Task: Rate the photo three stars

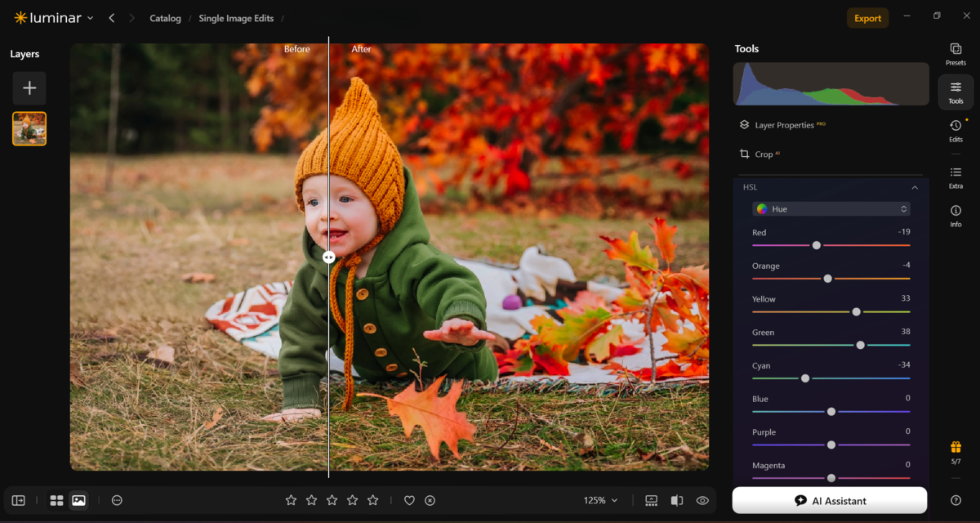Action: coord(332,500)
